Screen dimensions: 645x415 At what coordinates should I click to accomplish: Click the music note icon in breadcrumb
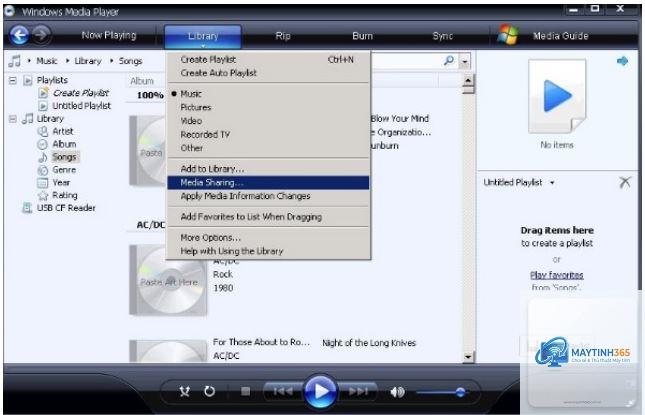pos(15,61)
